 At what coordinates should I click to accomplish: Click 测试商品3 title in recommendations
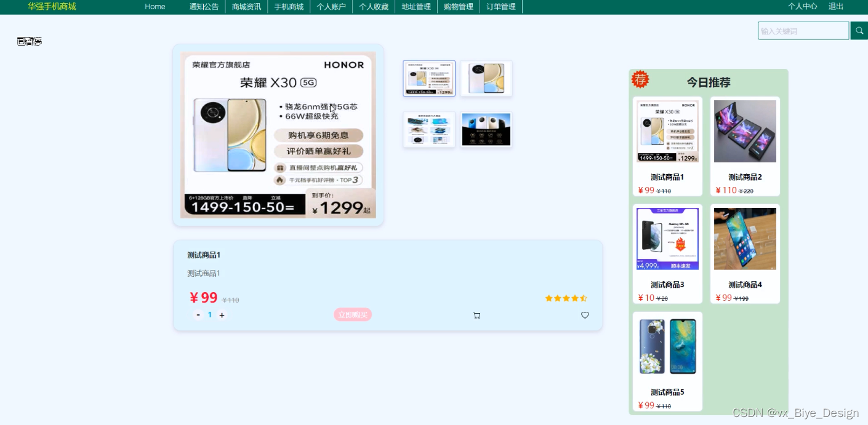coord(667,285)
